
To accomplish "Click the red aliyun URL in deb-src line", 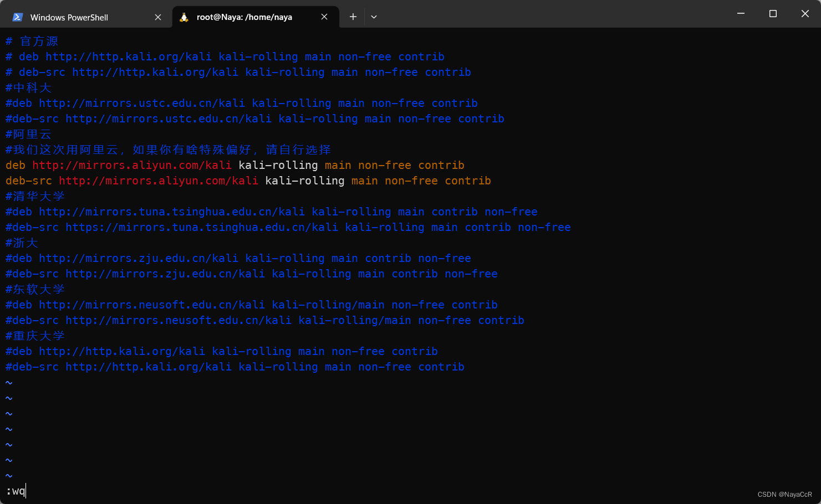I will tap(159, 181).
